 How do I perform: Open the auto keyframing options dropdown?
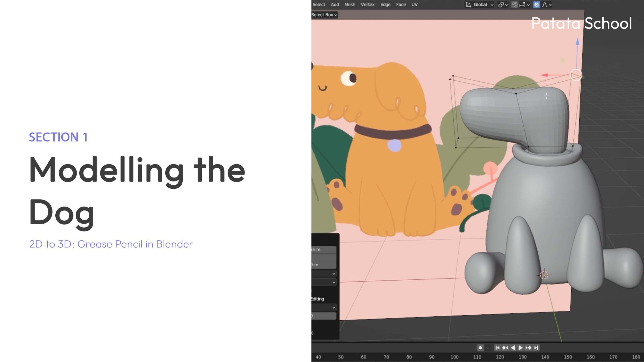tap(487, 348)
